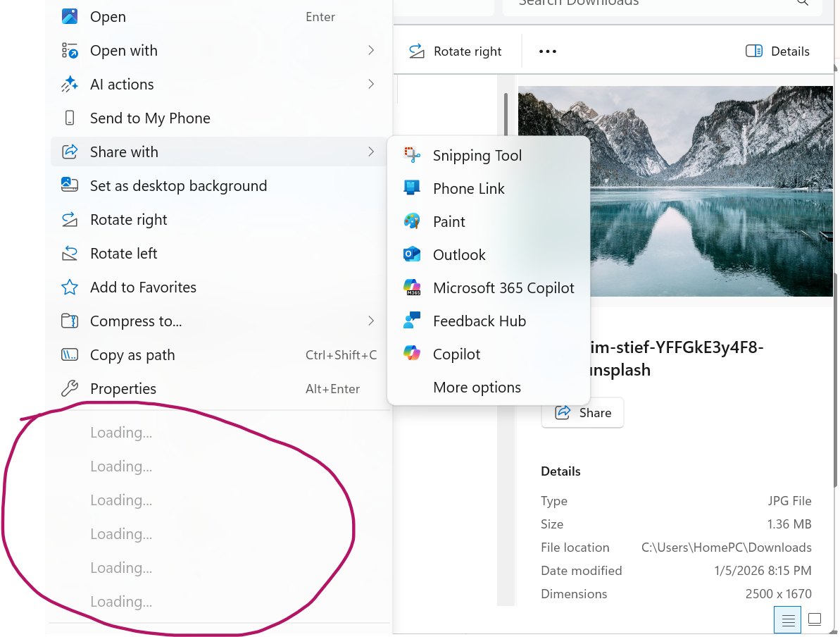Screen dimensions: 840x637
Task: Click the Share button below the preview
Action: click(582, 412)
